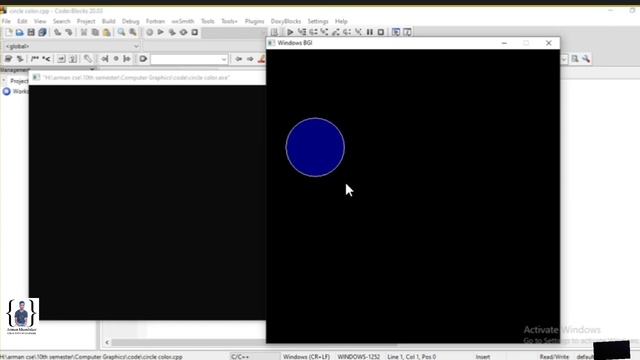Jump back in editor history
Screen dimensions: 640x360
(x=238, y=59)
